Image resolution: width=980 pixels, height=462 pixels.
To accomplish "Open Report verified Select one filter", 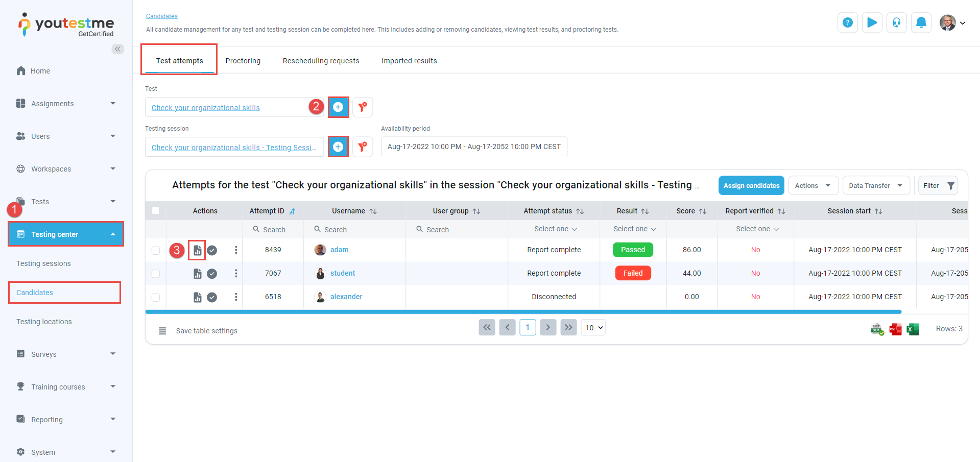I will click(x=757, y=229).
